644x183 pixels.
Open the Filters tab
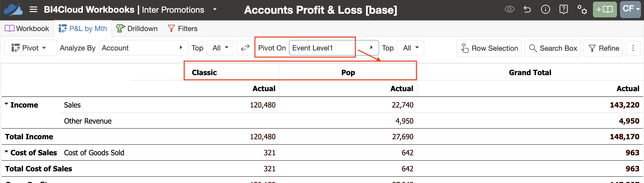[x=183, y=29]
